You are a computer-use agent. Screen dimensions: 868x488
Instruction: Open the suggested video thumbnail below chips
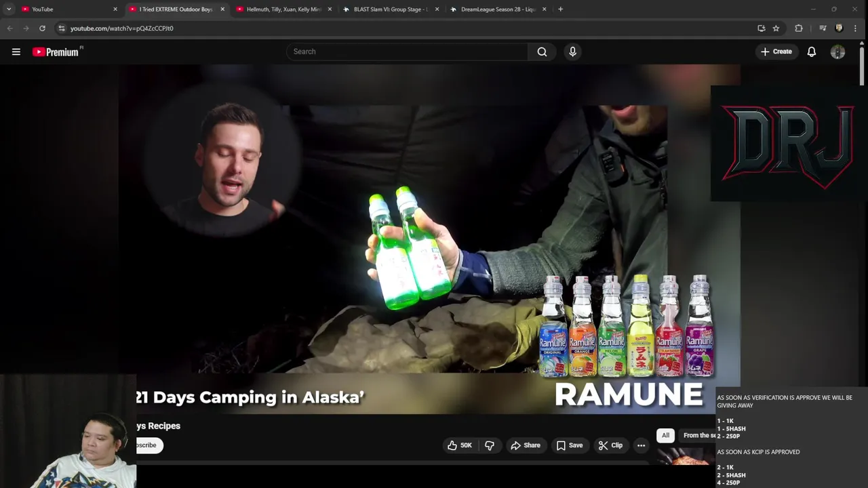(685, 457)
